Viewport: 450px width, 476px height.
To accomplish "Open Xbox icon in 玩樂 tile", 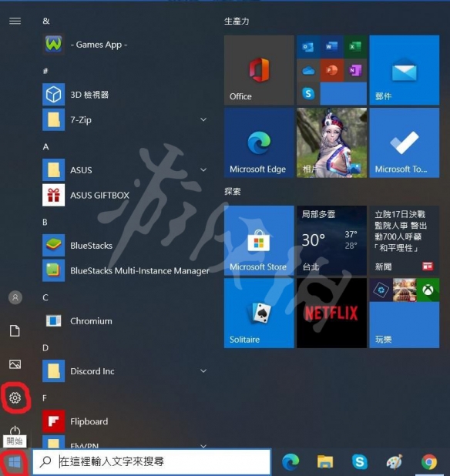I will [x=428, y=290].
